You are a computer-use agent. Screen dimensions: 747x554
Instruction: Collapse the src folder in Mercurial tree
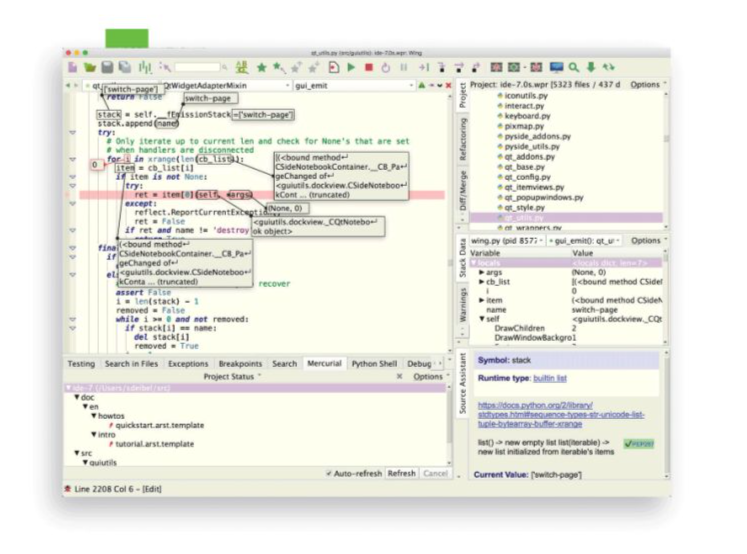pyautogui.click(x=77, y=453)
